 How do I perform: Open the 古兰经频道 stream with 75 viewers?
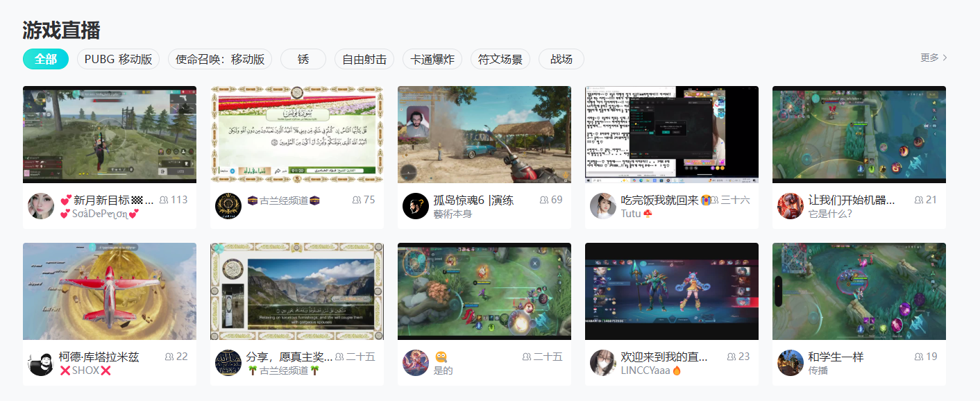pos(297,135)
